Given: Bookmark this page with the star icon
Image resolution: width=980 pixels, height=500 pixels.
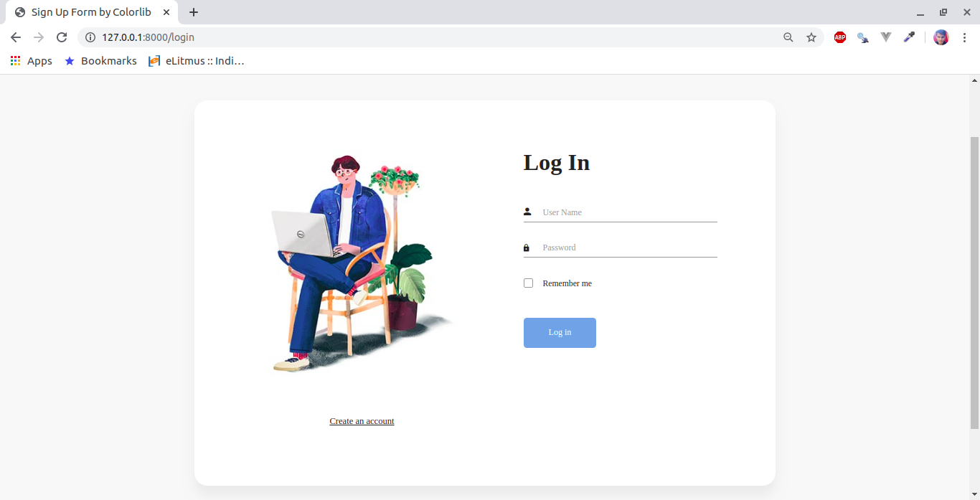Looking at the screenshot, I should click(x=811, y=37).
